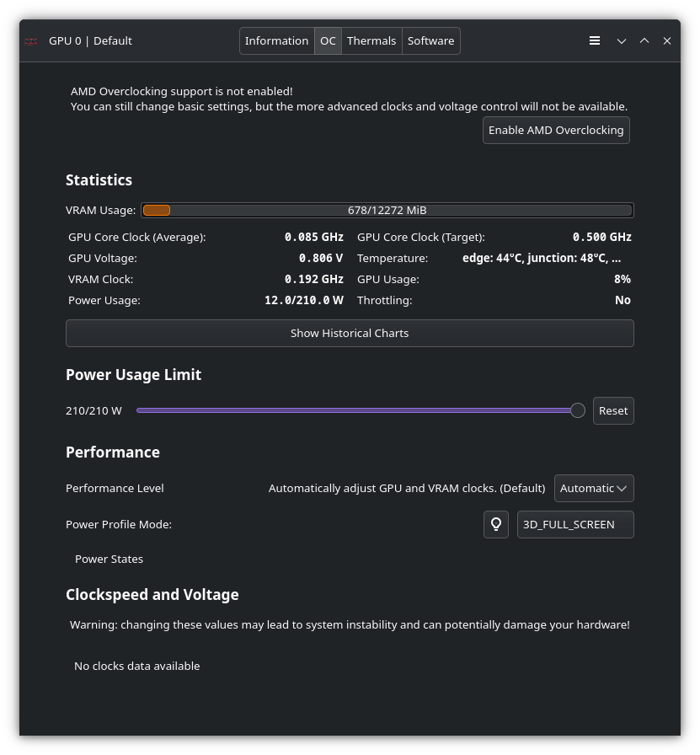The height and width of the screenshot is (755, 700).
Task: Click the power profile lightbulb info icon
Action: click(496, 524)
